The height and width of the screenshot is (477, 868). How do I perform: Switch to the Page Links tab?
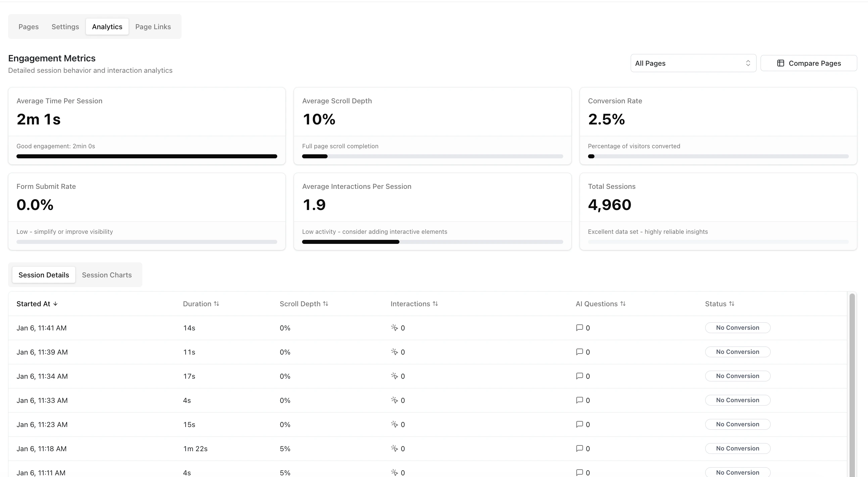pyautogui.click(x=153, y=26)
